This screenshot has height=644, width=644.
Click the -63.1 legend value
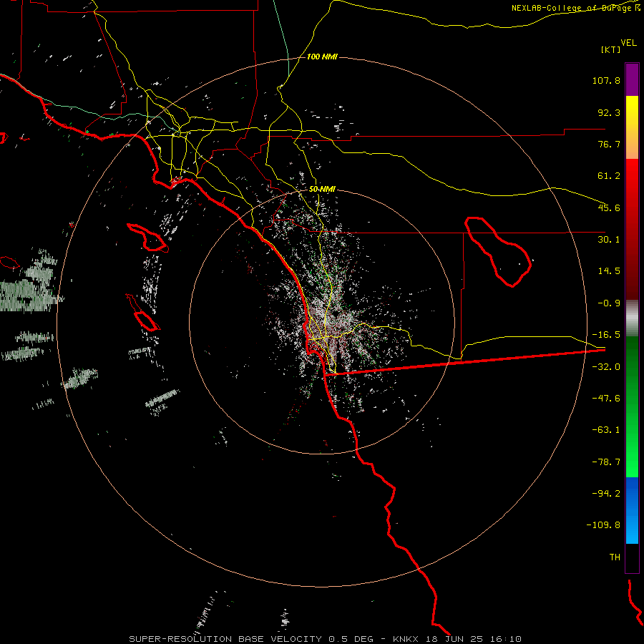[x=606, y=430]
